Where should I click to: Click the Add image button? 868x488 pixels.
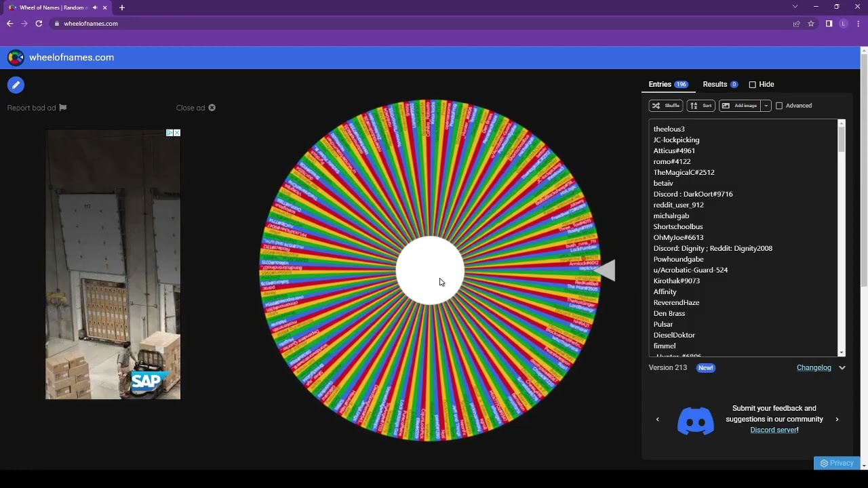[x=741, y=106]
